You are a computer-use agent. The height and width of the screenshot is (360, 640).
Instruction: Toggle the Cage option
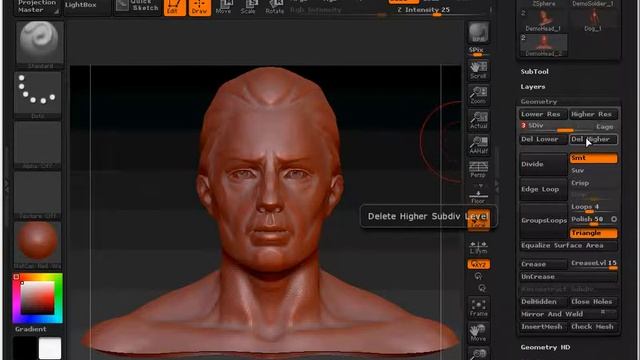coord(604,127)
